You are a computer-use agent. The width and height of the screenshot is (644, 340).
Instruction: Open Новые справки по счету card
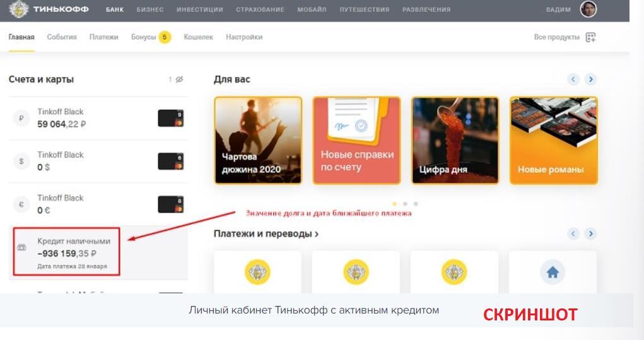click(x=356, y=141)
